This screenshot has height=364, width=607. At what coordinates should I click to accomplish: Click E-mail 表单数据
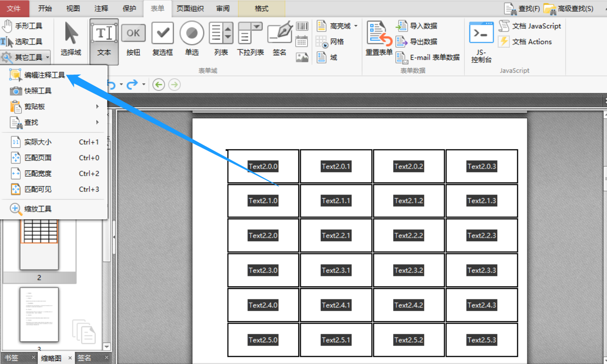pos(428,57)
